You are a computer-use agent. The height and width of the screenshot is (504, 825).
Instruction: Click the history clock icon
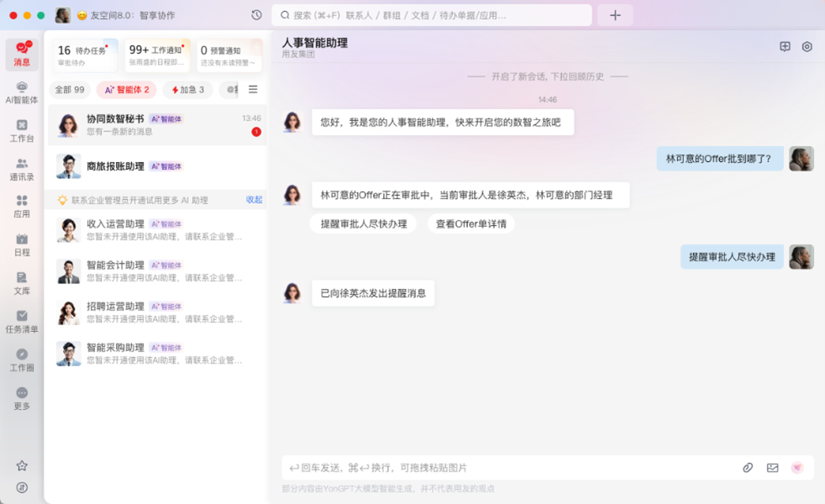pos(256,15)
